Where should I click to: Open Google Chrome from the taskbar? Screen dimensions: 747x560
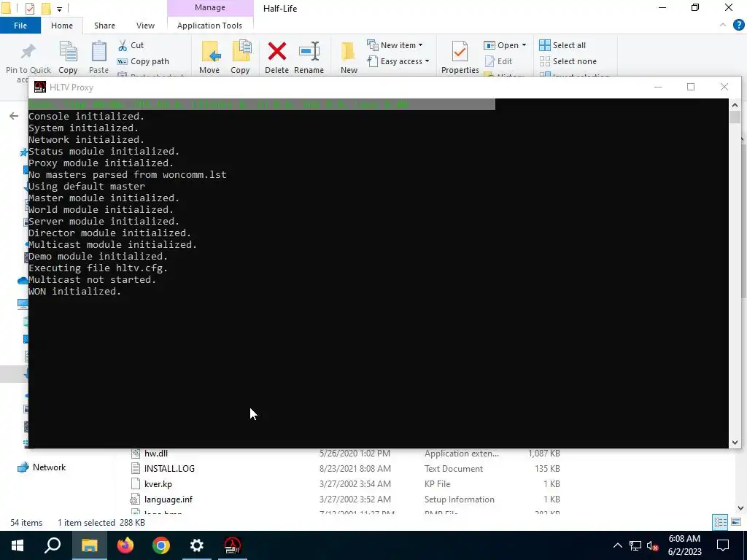point(161,545)
